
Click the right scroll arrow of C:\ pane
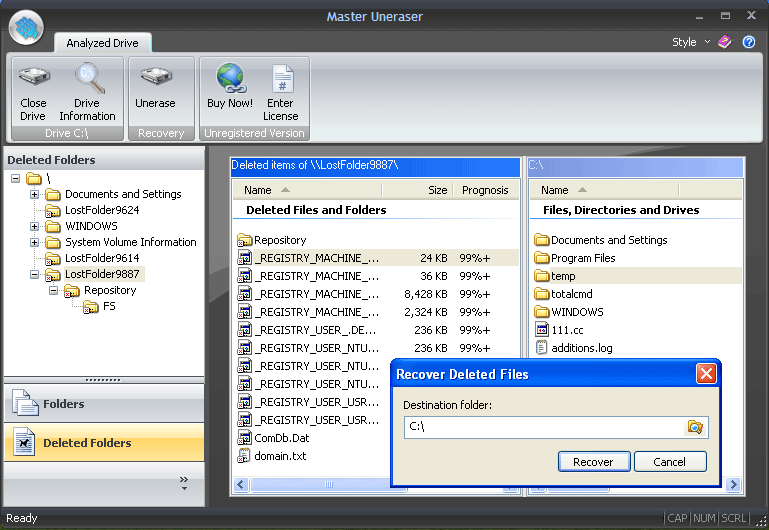click(x=734, y=485)
